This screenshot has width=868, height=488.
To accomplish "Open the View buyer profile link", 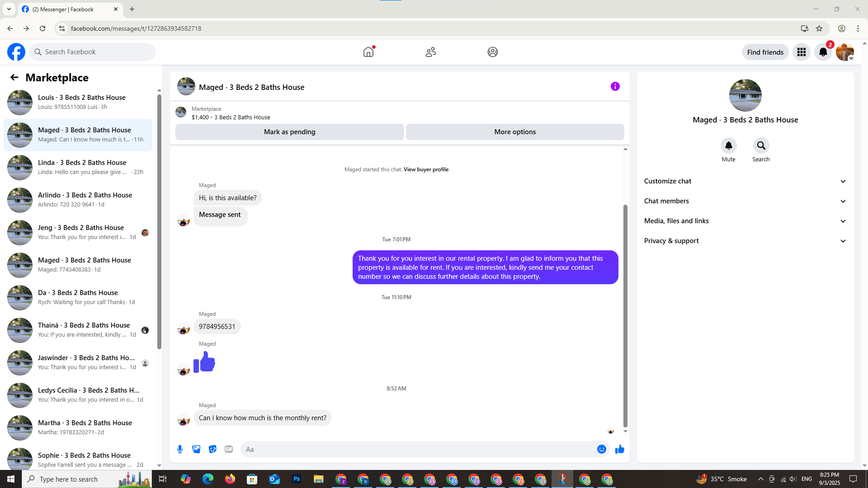I will click(x=426, y=169).
